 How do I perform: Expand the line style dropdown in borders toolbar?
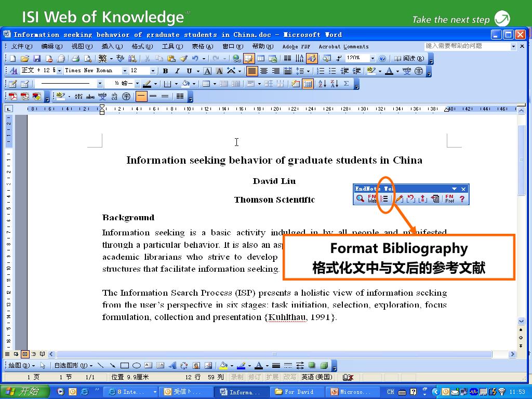pos(99,84)
